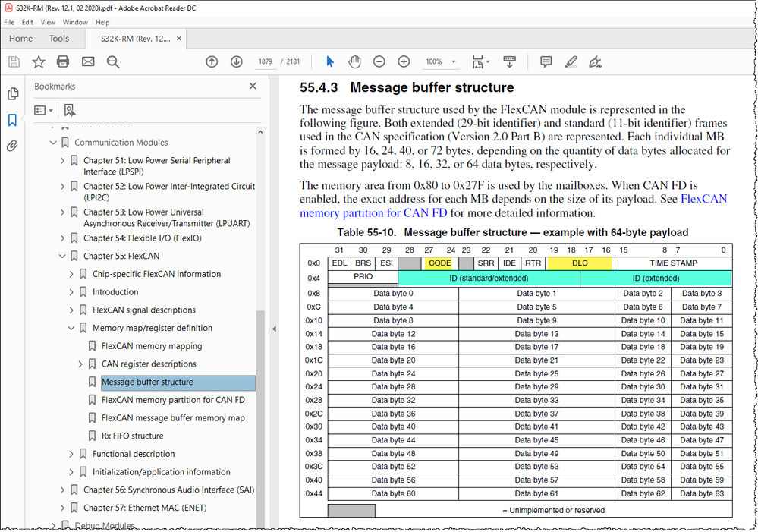
Task: Select the Highlight Text tool icon
Action: click(571, 61)
